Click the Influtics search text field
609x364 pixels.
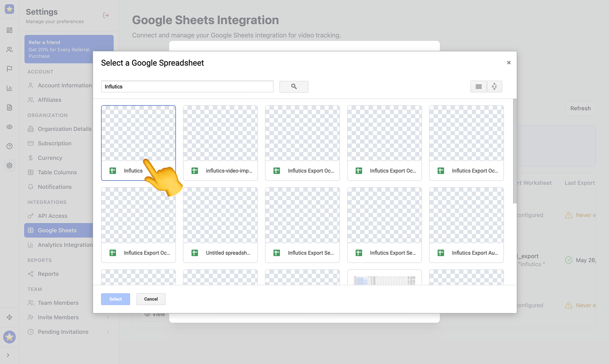click(x=187, y=87)
